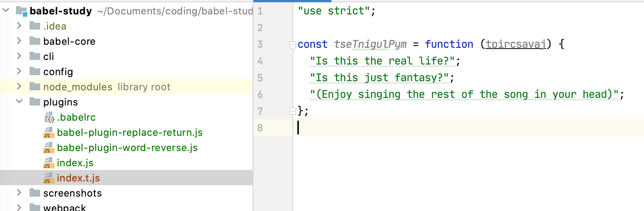Click the const keyword

313,44
